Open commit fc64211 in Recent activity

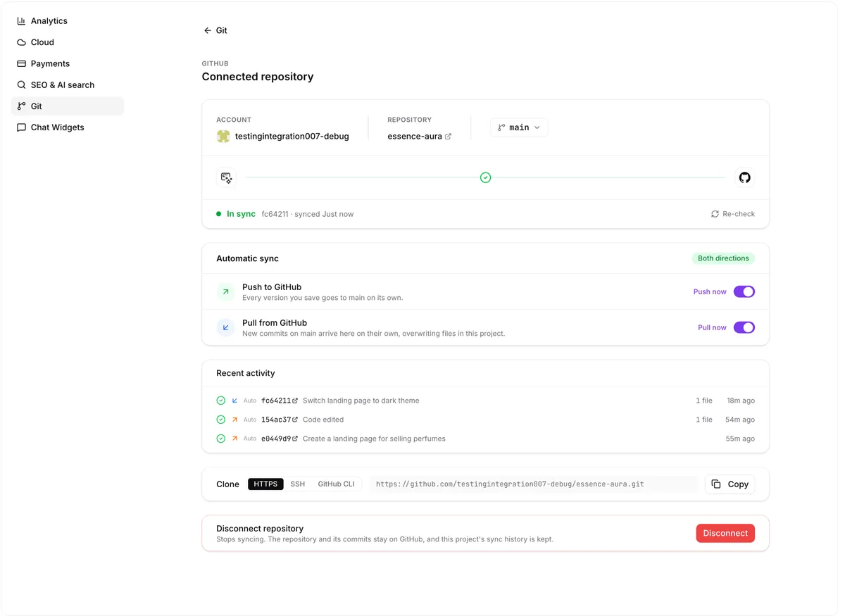280,401
